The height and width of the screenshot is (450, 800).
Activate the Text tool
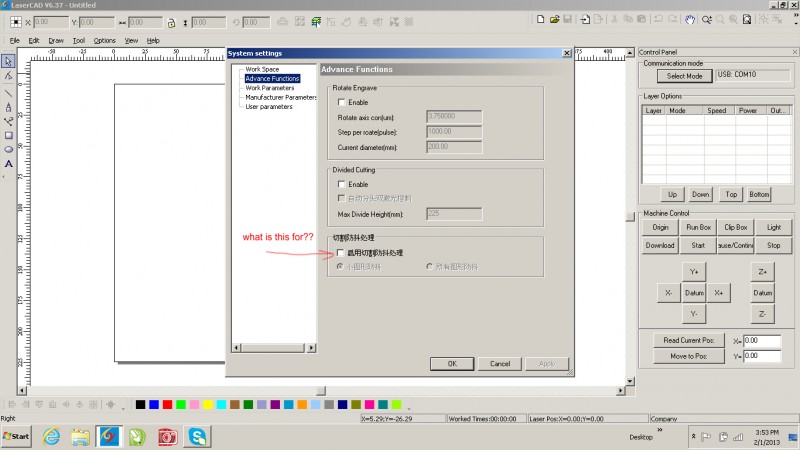pos(8,164)
